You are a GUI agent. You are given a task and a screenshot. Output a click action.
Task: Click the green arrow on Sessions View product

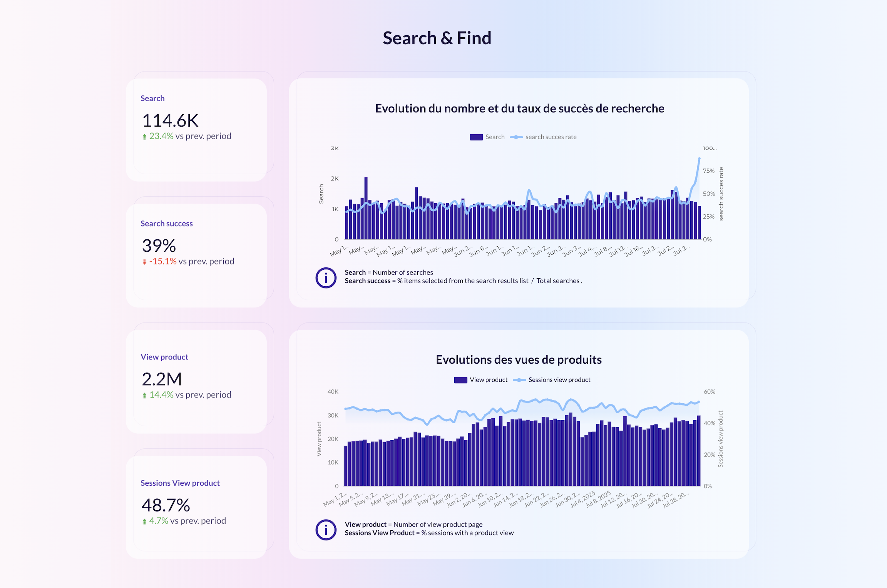point(144,521)
